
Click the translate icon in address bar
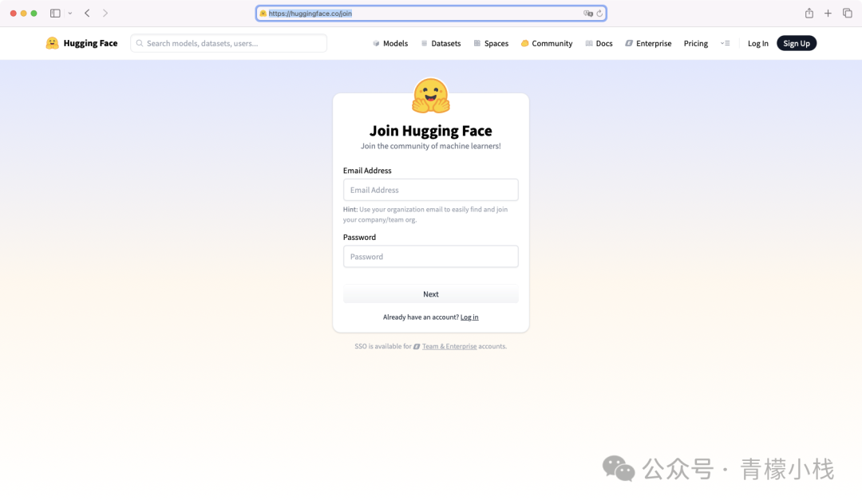[x=587, y=14]
